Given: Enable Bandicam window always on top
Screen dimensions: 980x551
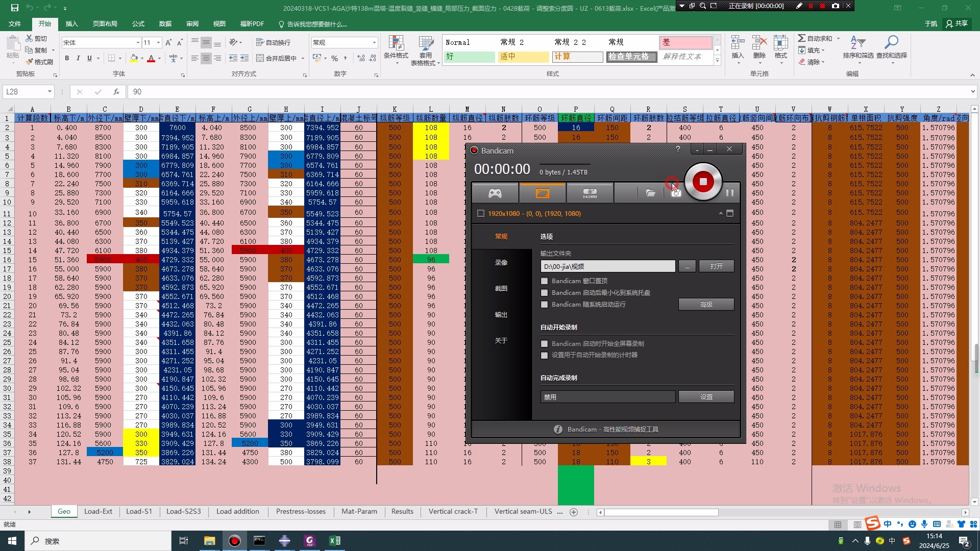Looking at the screenshot, I should [x=544, y=281].
